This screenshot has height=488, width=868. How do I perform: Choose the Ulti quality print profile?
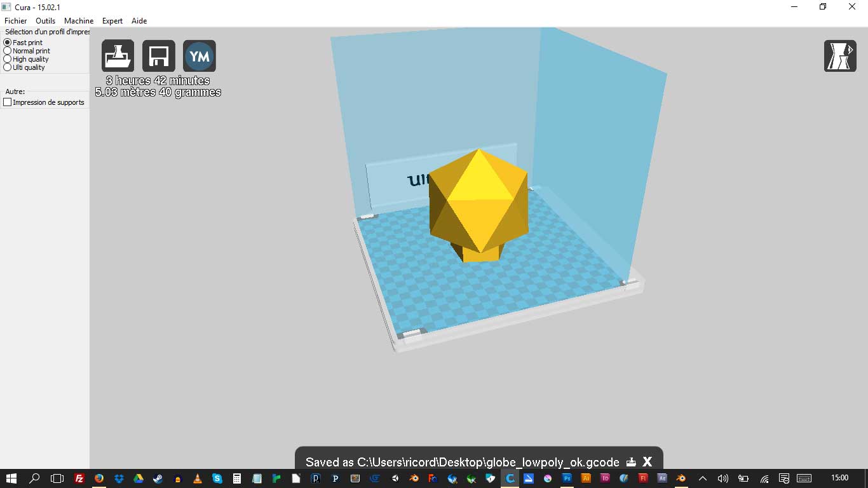point(8,67)
